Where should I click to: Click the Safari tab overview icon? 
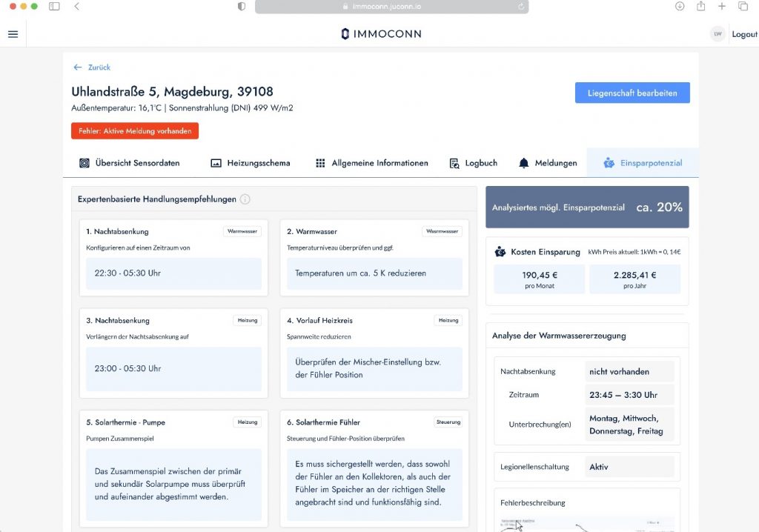click(743, 6)
